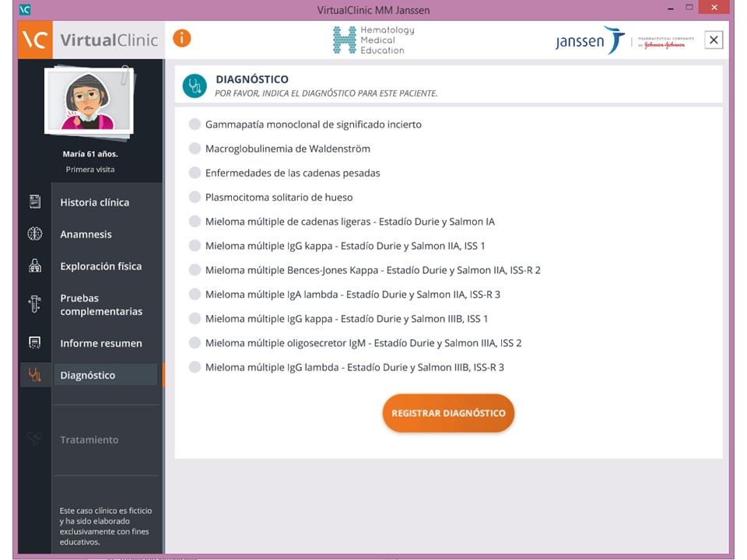Click the Diagnóstico stethoscope sidebar icon
Image resolution: width=747 pixels, height=560 pixels.
click(x=35, y=375)
